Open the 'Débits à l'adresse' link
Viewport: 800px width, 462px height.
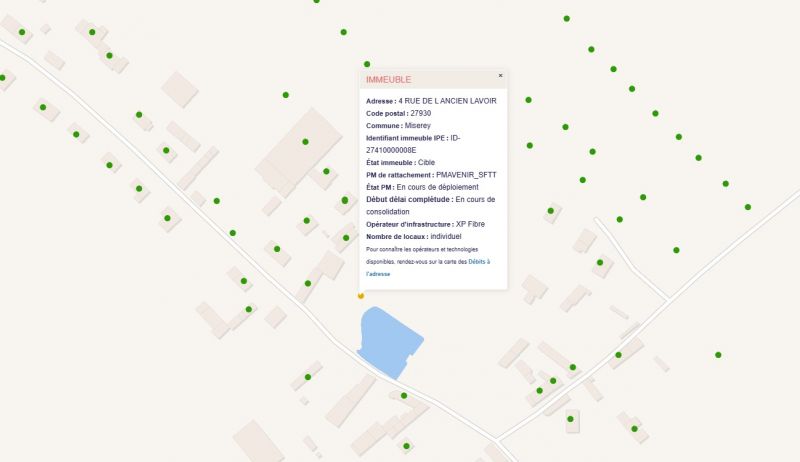[478, 261]
